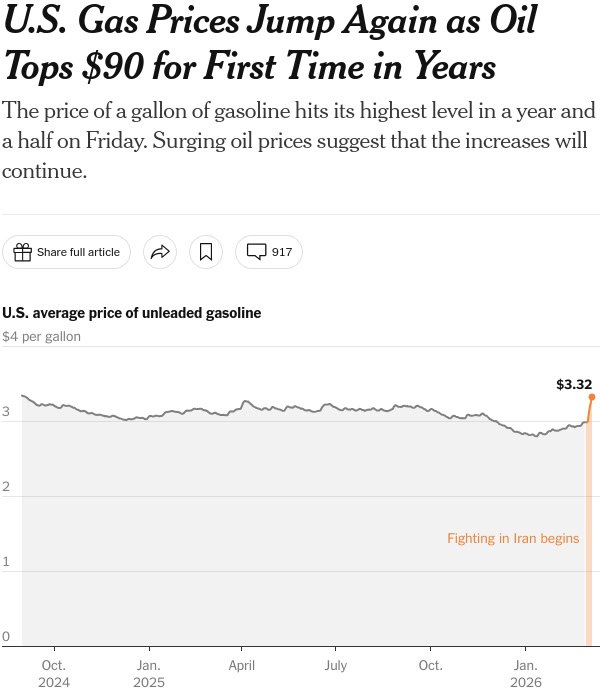The height and width of the screenshot is (690, 600).
Task: Select the Fighting in Iran begins annotation
Action: click(x=513, y=539)
